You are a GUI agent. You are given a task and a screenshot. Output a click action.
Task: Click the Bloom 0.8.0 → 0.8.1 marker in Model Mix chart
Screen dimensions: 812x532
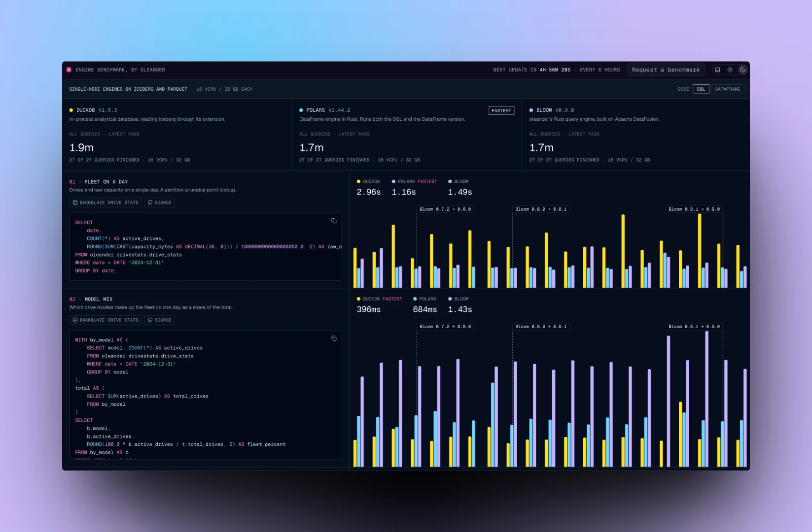541,327
